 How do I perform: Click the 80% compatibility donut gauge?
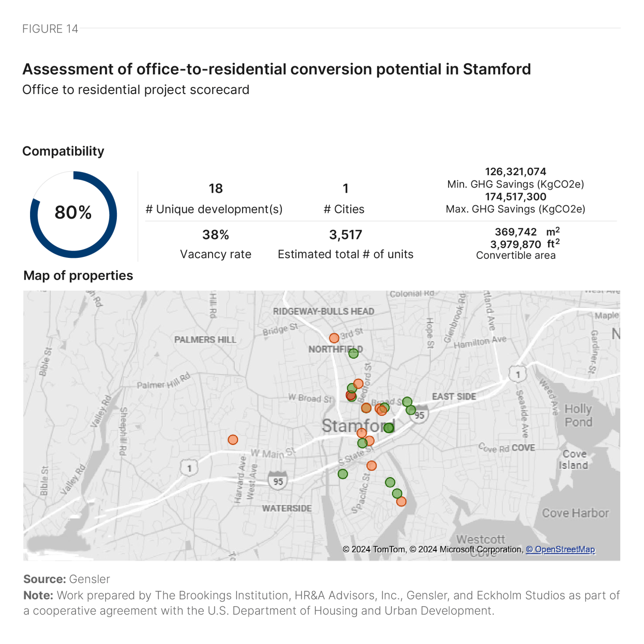[73, 215]
